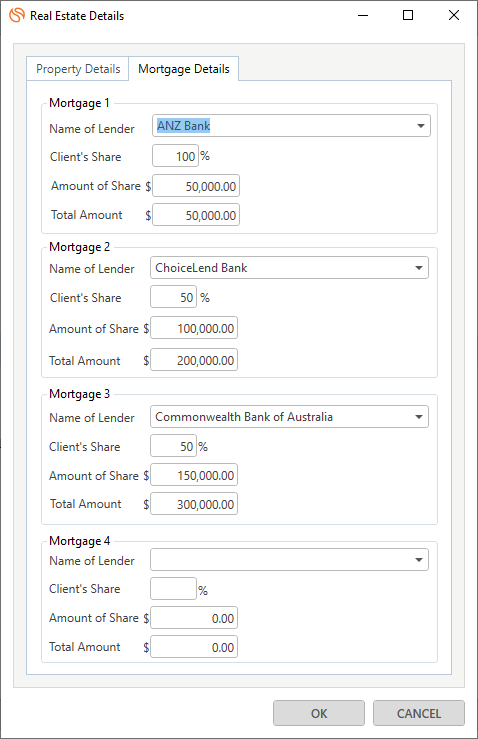Image resolution: width=478 pixels, height=739 pixels.
Task: Click Mortgage 1 Client's Share field showing 100
Action: [x=175, y=156]
